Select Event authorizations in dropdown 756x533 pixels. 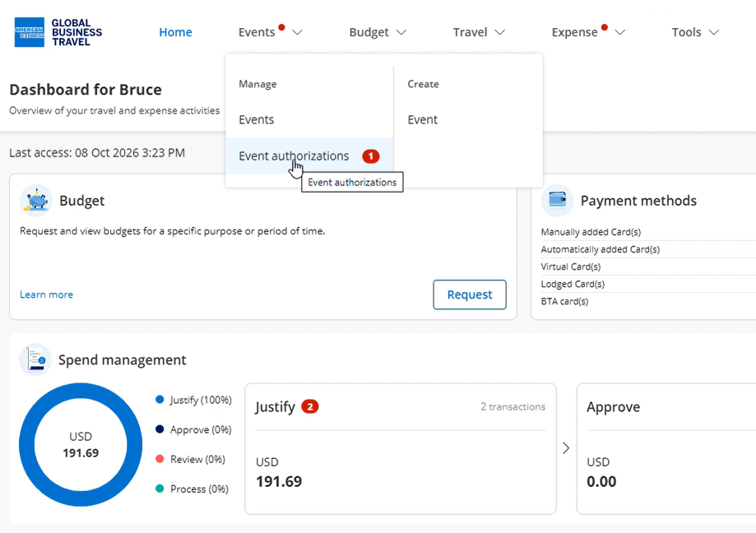point(309,156)
